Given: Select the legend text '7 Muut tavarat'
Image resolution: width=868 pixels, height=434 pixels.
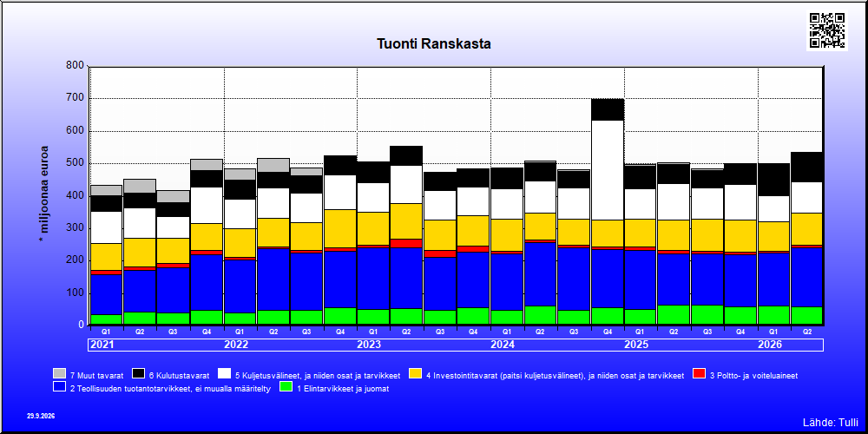Looking at the screenshot, I should click(97, 375).
